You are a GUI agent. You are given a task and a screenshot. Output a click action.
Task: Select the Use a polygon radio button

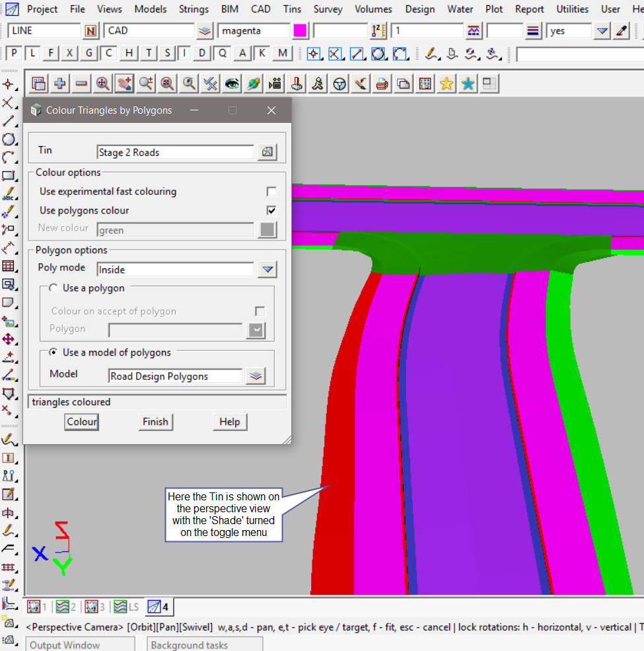54,288
